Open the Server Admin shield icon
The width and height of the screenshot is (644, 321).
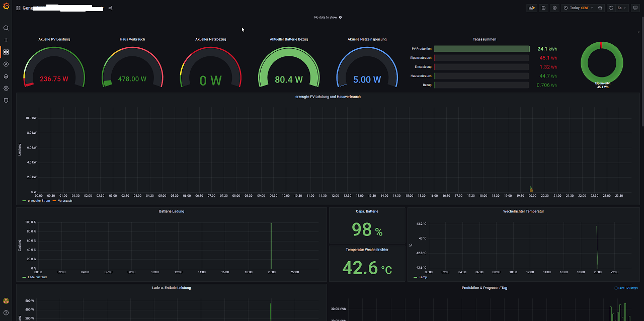[x=6, y=100]
